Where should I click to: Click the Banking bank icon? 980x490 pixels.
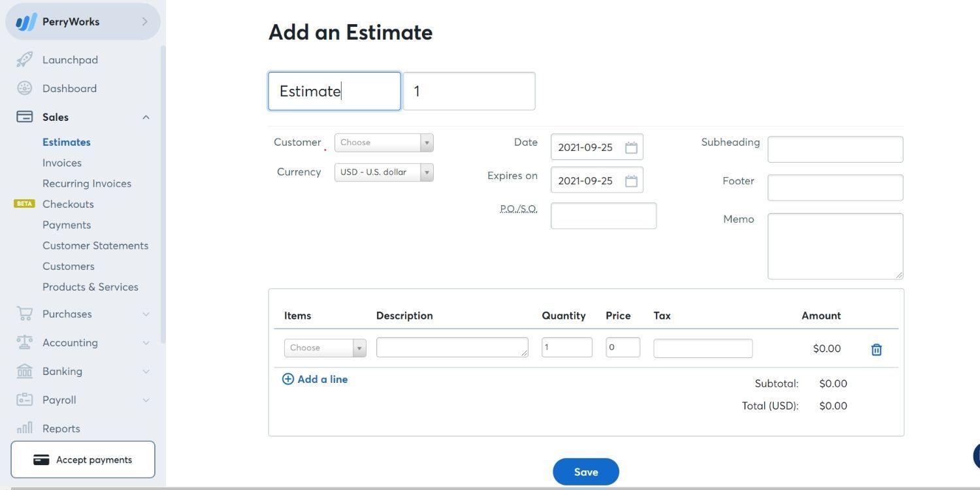[24, 371]
